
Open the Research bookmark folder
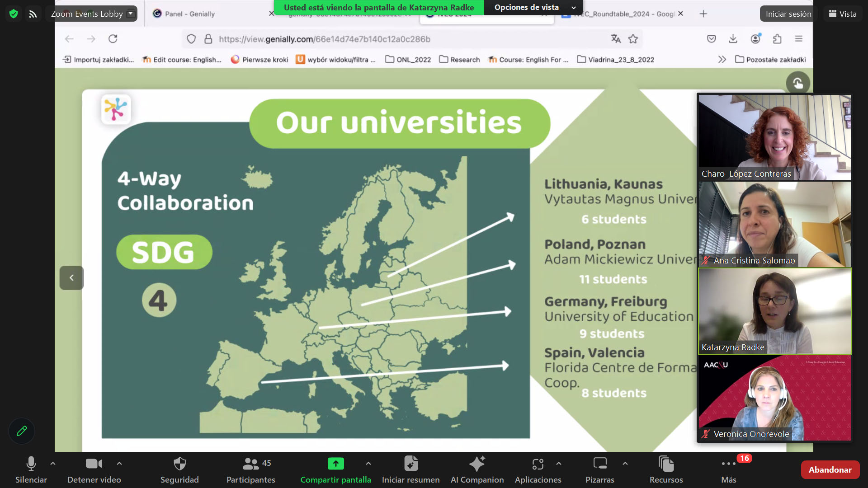click(x=459, y=59)
